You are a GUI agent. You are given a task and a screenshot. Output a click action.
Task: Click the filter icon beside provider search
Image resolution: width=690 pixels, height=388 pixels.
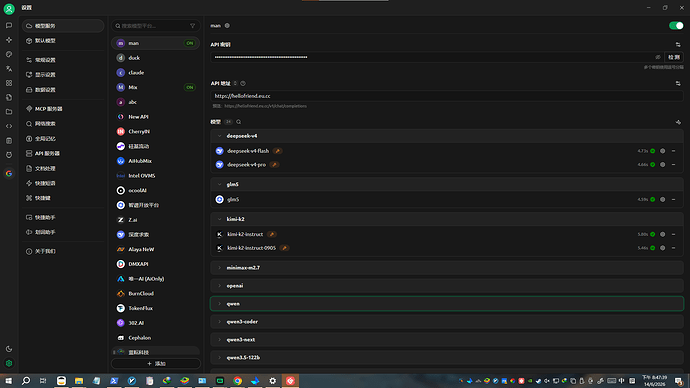192,26
